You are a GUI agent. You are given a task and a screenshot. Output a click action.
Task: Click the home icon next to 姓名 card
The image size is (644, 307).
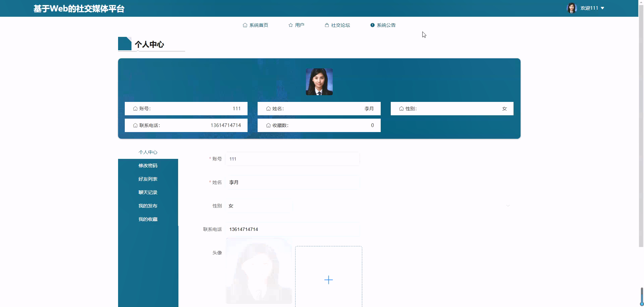click(x=268, y=109)
